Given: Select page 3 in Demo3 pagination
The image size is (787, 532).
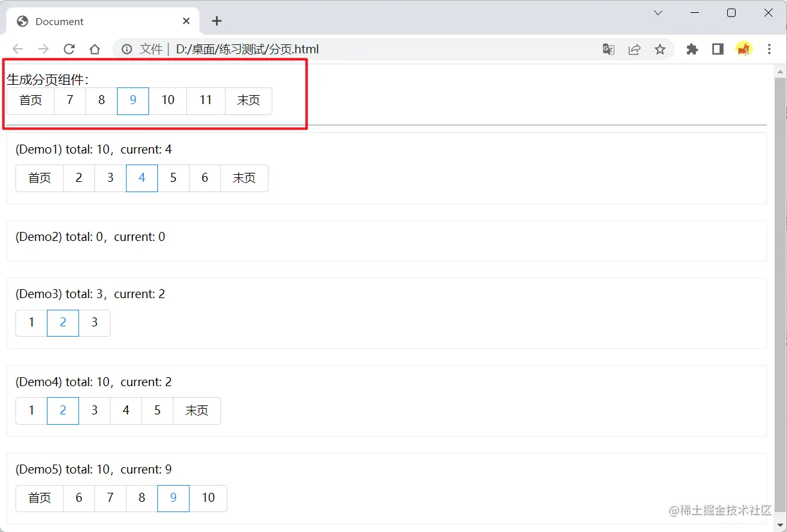Looking at the screenshot, I should coord(94,323).
